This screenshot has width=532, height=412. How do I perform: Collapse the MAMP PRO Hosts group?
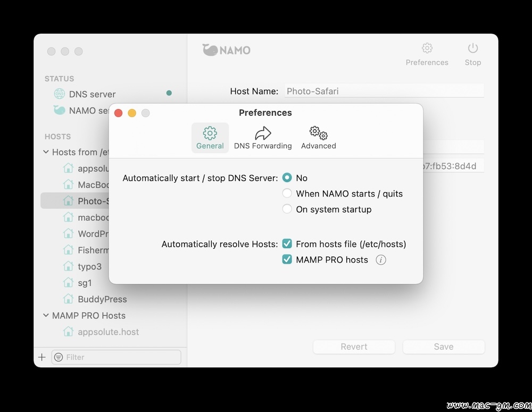click(x=46, y=315)
